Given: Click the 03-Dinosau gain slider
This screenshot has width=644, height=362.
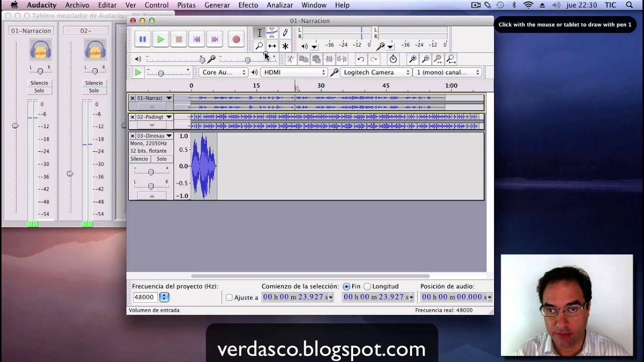Looking at the screenshot, I should coord(150,172).
